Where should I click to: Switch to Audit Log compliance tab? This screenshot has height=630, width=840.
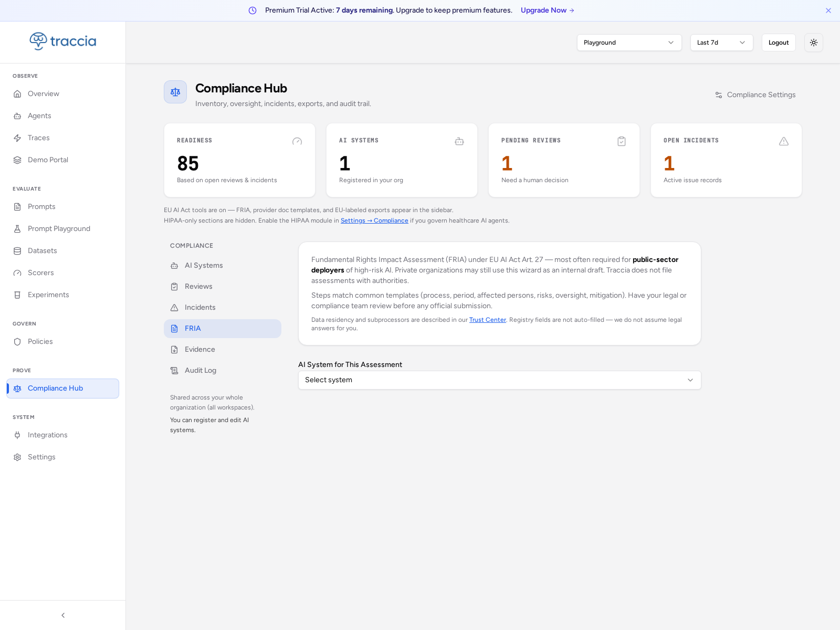(x=223, y=371)
